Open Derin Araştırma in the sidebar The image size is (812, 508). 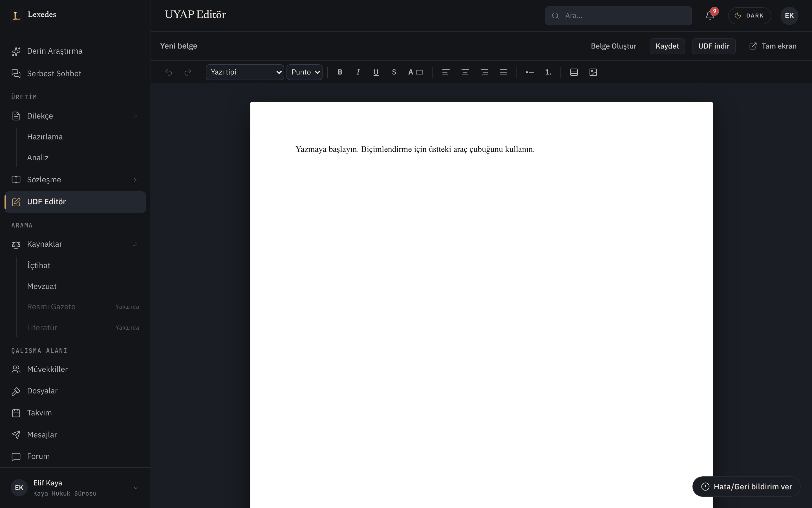coord(75,51)
